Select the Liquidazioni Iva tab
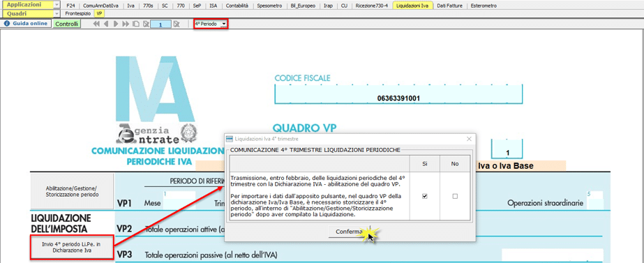This screenshot has width=644, height=263. (x=412, y=6)
